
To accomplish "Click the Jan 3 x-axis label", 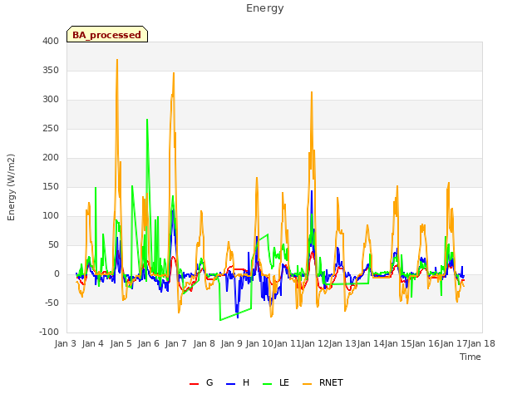I will pos(65,343).
